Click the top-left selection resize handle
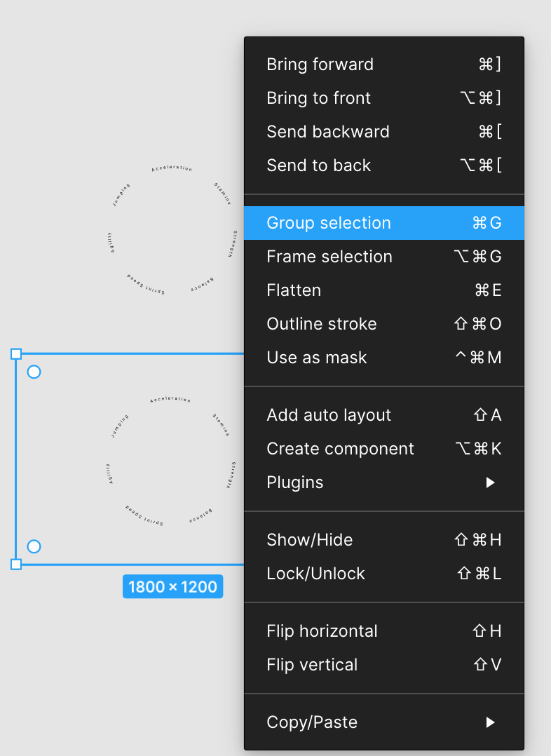The height and width of the screenshot is (756, 551). [16, 354]
